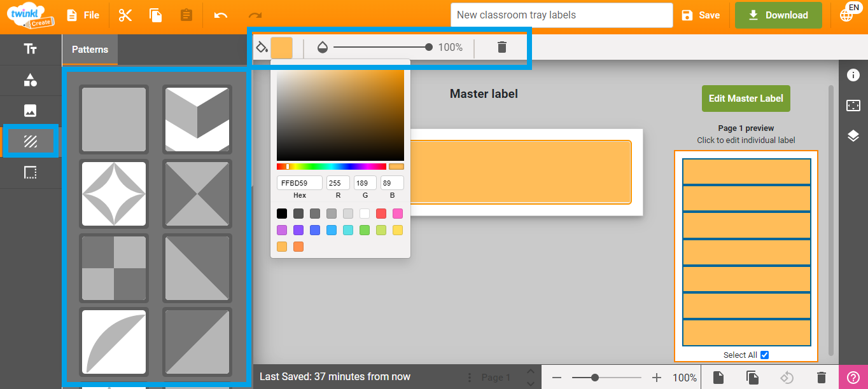
Task: Click the Copy icon in top toolbar
Action: pos(155,15)
